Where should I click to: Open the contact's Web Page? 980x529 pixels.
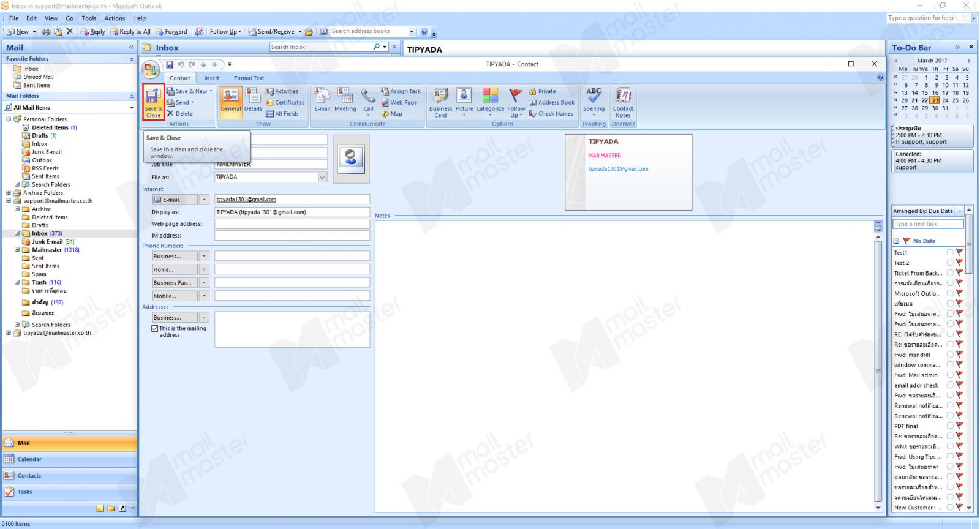(x=399, y=102)
